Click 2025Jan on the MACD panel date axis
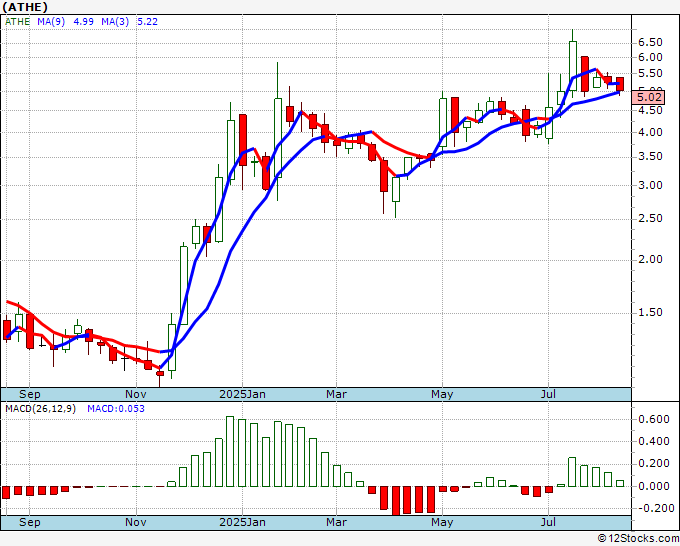The height and width of the screenshot is (546, 680). pyautogui.click(x=242, y=522)
